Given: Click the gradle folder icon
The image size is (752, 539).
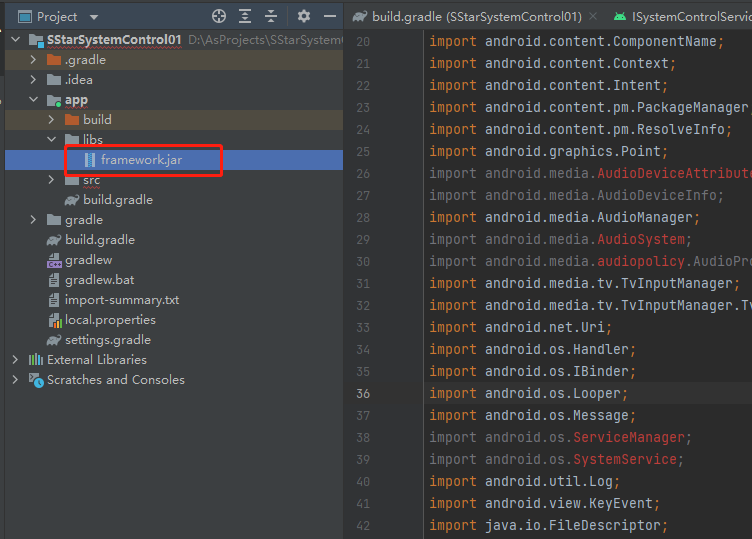Looking at the screenshot, I should click(54, 220).
